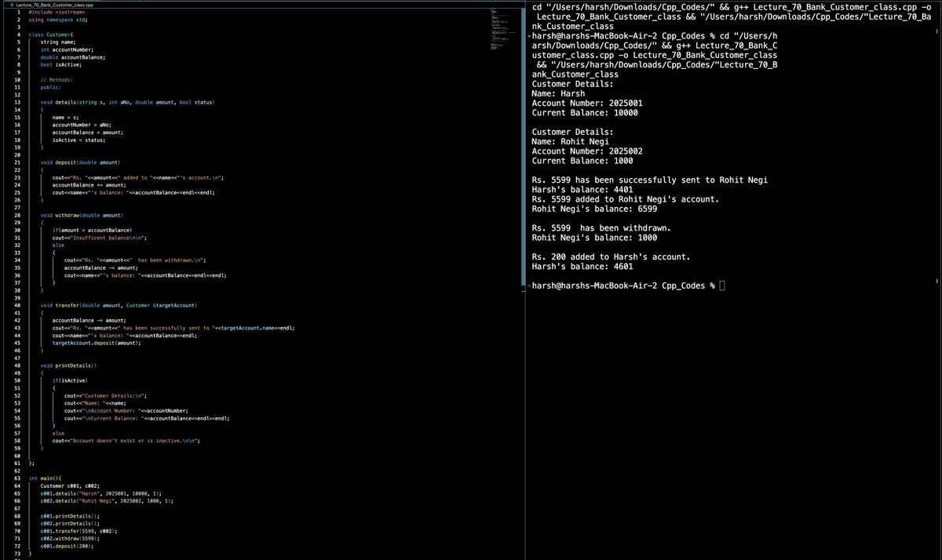942x560 pixels.
Task: Click the 'Insufficent balance' cout line
Action: pyautogui.click(x=100, y=238)
